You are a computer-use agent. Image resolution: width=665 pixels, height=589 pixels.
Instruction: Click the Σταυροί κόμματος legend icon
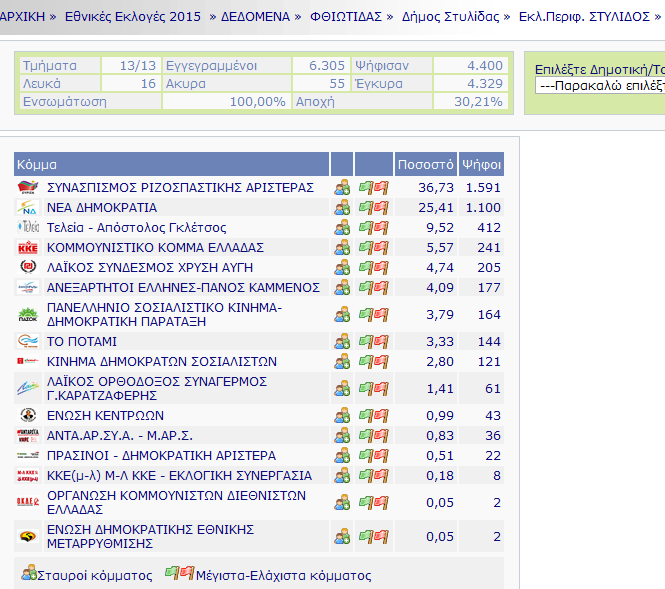[x=29, y=573]
